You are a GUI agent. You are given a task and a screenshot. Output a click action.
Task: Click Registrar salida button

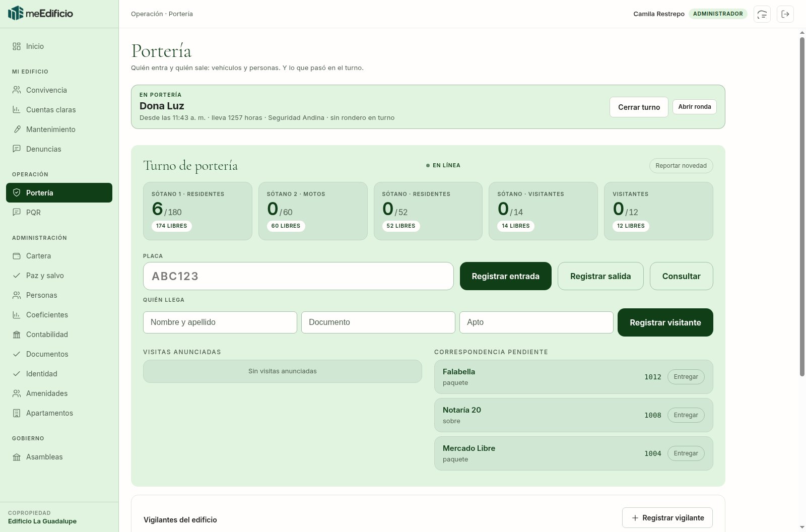pos(600,276)
